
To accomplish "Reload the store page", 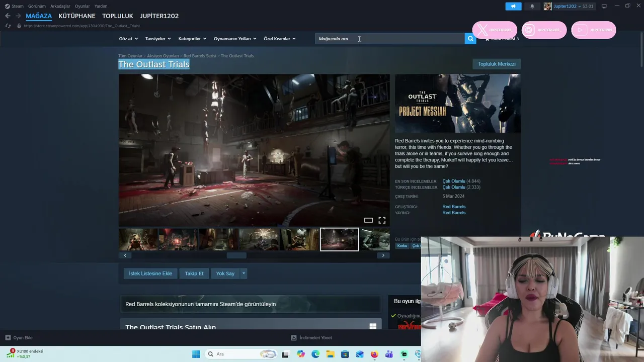I will pos(8,26).
